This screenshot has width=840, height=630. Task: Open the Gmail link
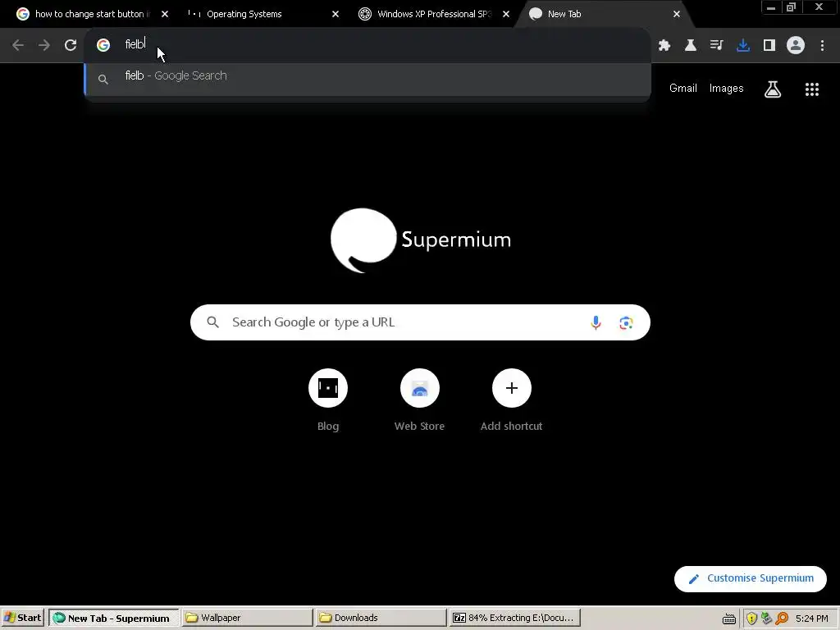click(683, 89)
